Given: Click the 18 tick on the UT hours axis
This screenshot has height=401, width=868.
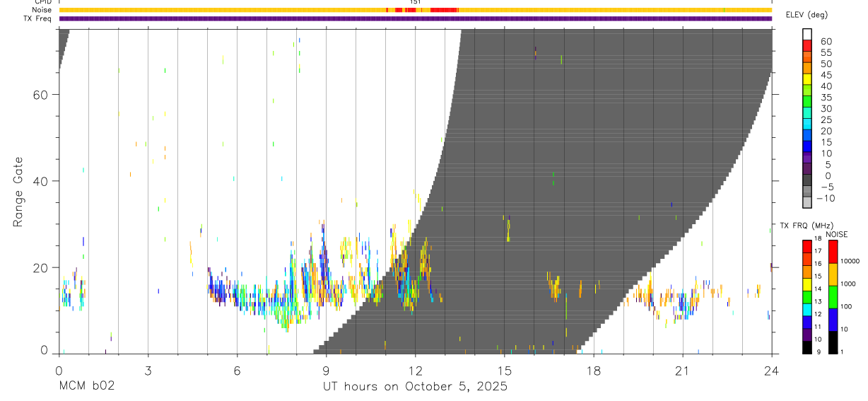Looking at the screenshot, I should point(593,370).
